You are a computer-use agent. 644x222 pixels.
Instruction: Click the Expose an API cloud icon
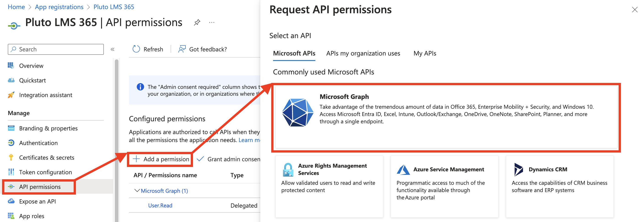tap(11, 201)
